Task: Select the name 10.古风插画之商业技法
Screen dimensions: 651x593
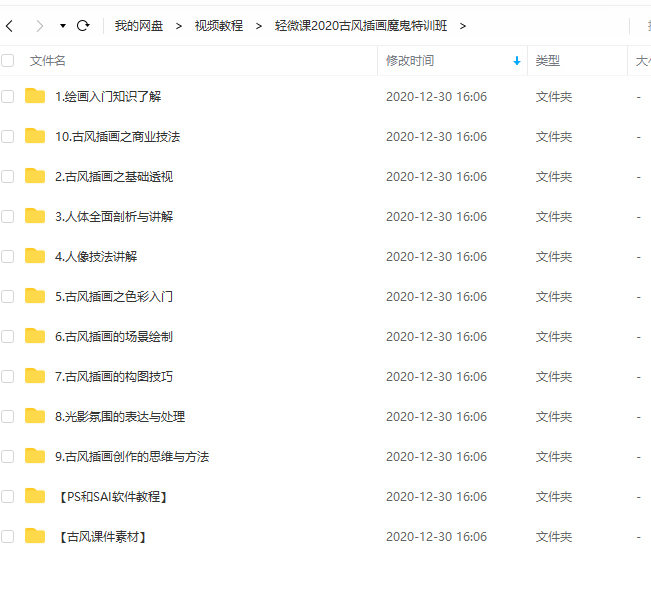Action: pyautogui.click(x=117, y=137)
